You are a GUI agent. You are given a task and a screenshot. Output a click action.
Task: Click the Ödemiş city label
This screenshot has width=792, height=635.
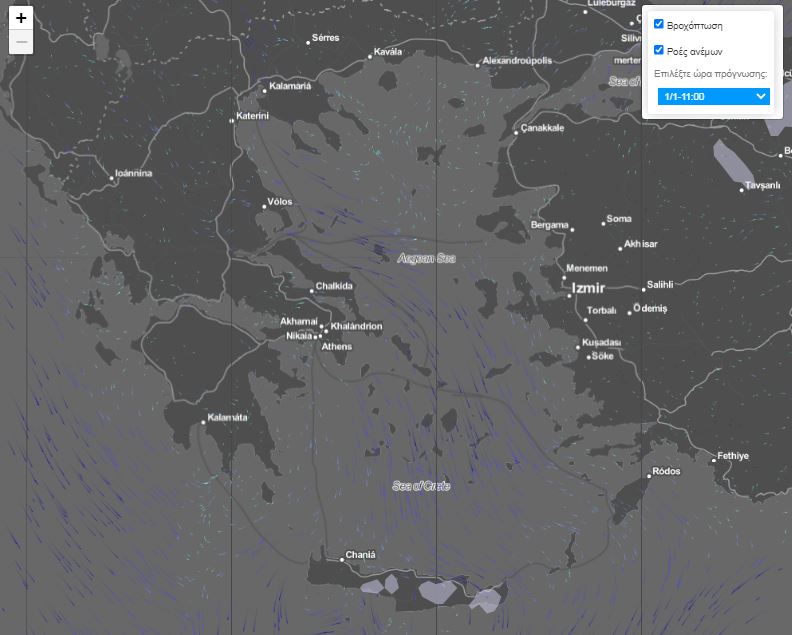click(650, 308)
